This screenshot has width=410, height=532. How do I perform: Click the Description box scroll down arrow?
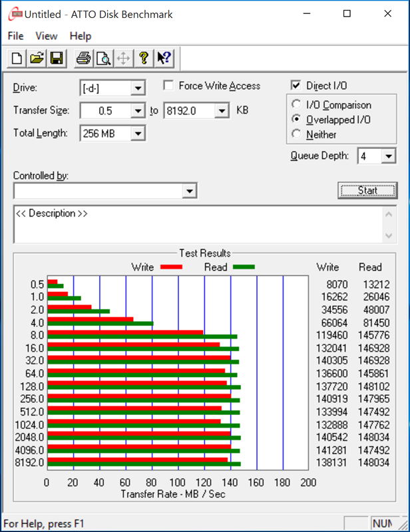389,235
